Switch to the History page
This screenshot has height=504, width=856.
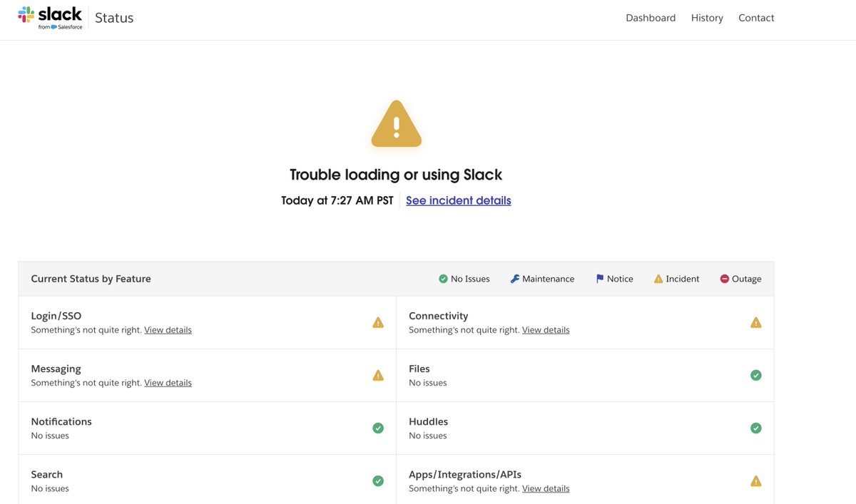(x=707, y=17)
